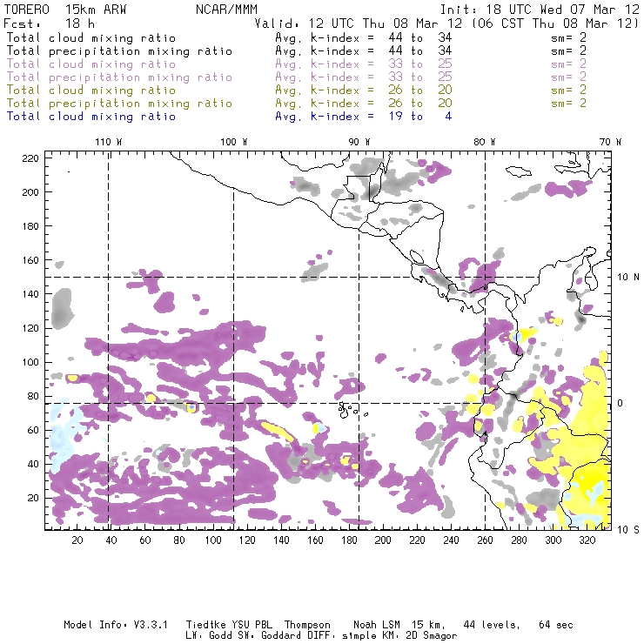The image size is (644, 644).
Task: Click the "10 N" latitude label
Action: pos(628,278)
